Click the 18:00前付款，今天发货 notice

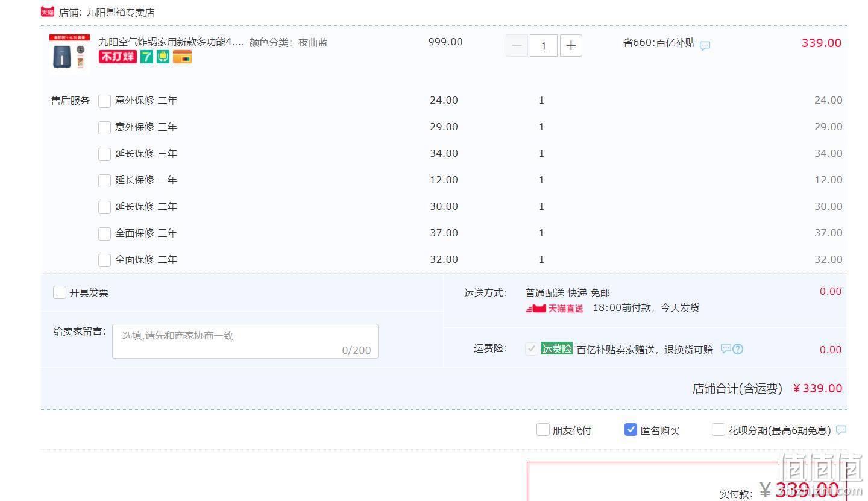tap(646, 308)
